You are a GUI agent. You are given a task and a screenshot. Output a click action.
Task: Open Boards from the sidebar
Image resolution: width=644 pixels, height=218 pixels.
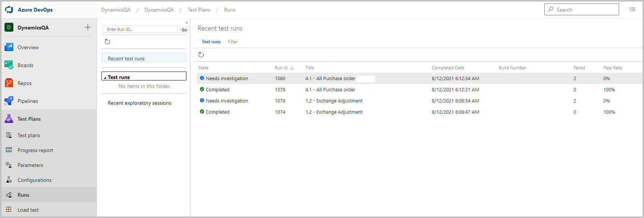coord(25,65)
